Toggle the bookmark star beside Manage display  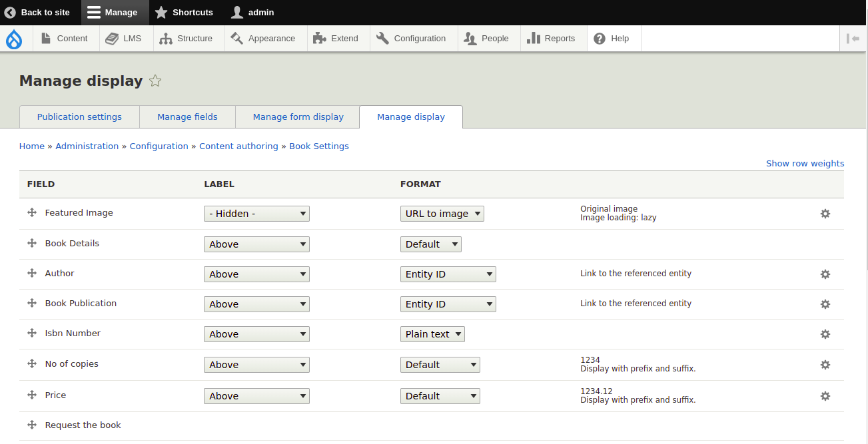click(155, 81)
